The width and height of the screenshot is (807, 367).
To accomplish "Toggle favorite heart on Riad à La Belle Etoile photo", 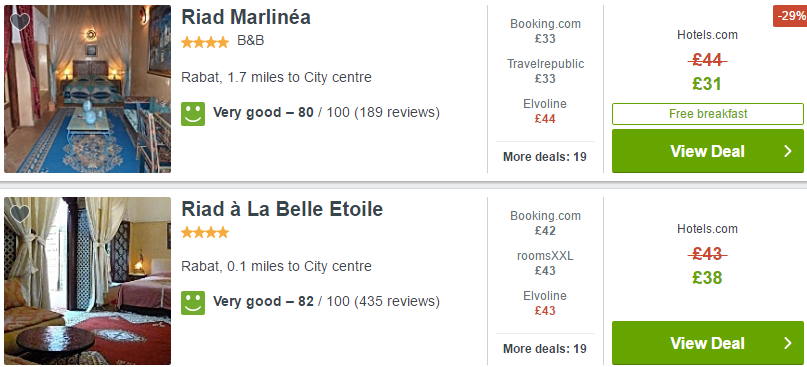I will coord(20,214).
